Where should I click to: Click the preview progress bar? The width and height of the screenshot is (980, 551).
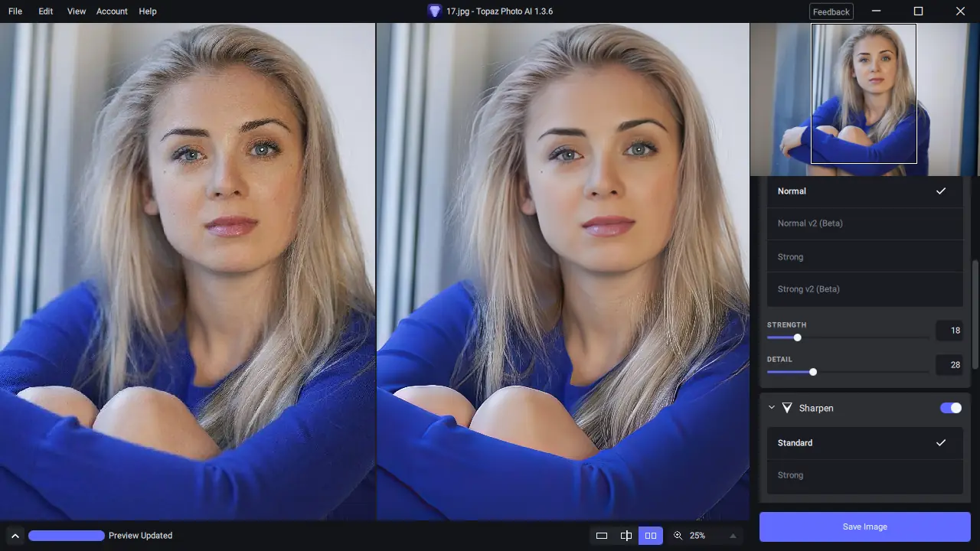point(67,536)
